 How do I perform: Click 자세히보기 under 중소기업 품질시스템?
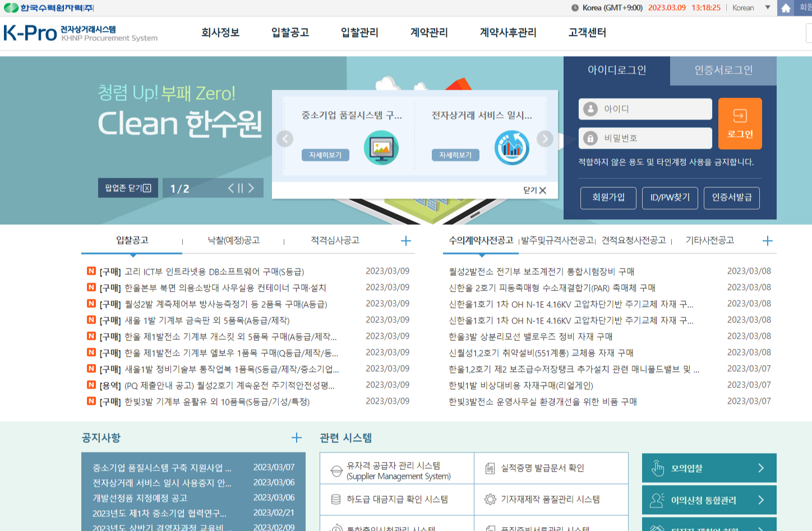tap(325, 155)
